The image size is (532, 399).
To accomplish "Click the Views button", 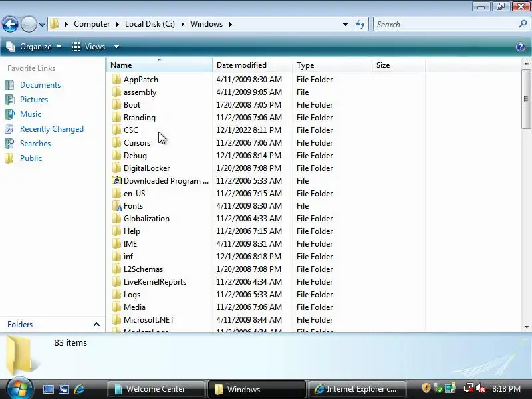I will click(x=89, y=47).
